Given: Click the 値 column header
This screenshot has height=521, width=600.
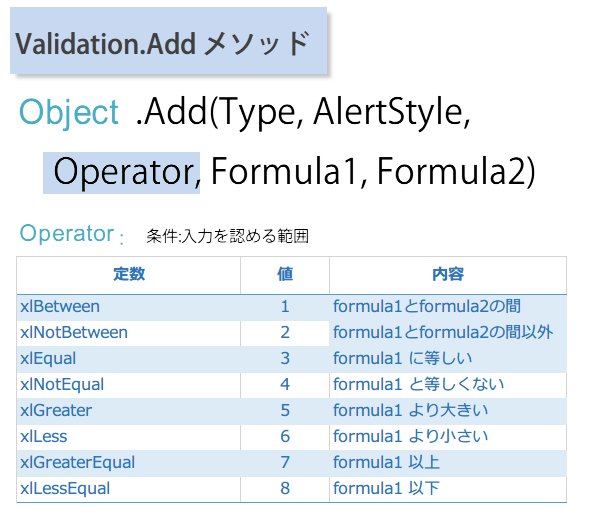Looking at the screenshot, I should [285, 275].
